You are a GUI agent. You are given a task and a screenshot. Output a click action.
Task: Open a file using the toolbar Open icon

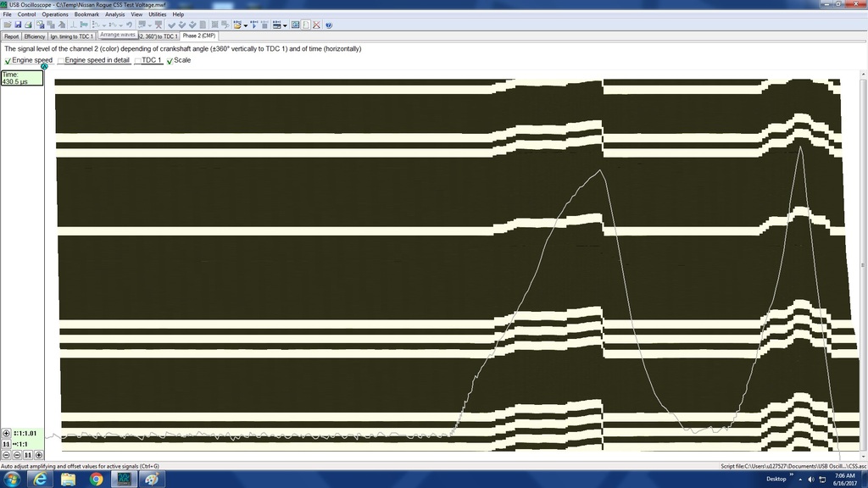coord(8,25)
